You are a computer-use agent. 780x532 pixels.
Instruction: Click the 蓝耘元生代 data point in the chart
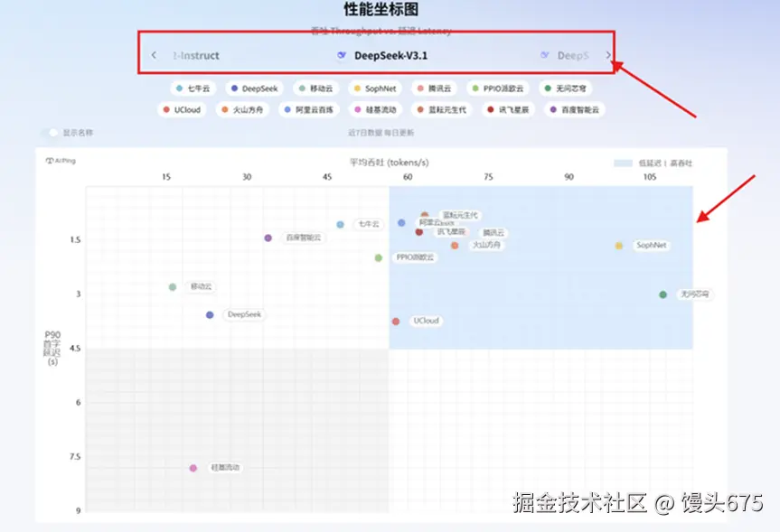coord(424,215)
